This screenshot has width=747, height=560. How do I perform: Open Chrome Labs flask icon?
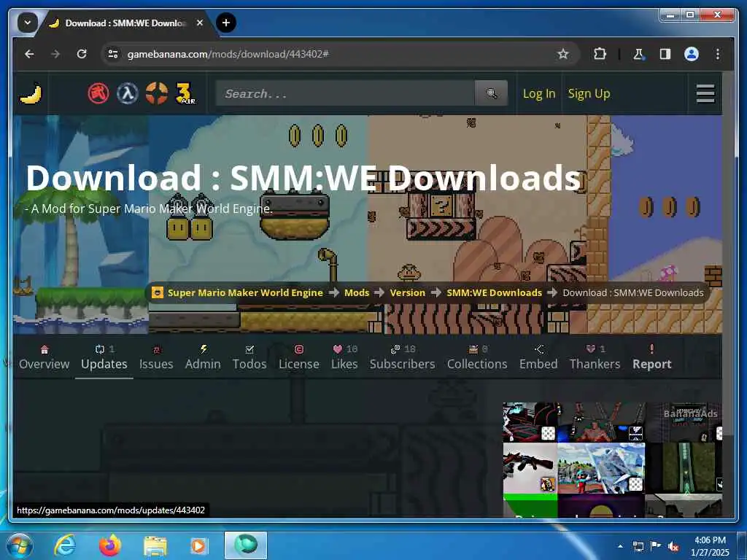click(638, 54)
